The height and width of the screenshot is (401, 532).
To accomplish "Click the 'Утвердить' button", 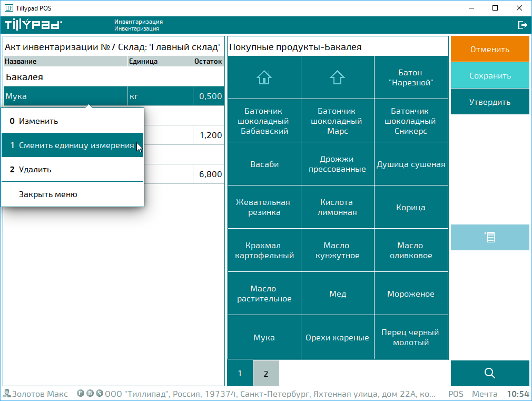I will click(490, 102).
